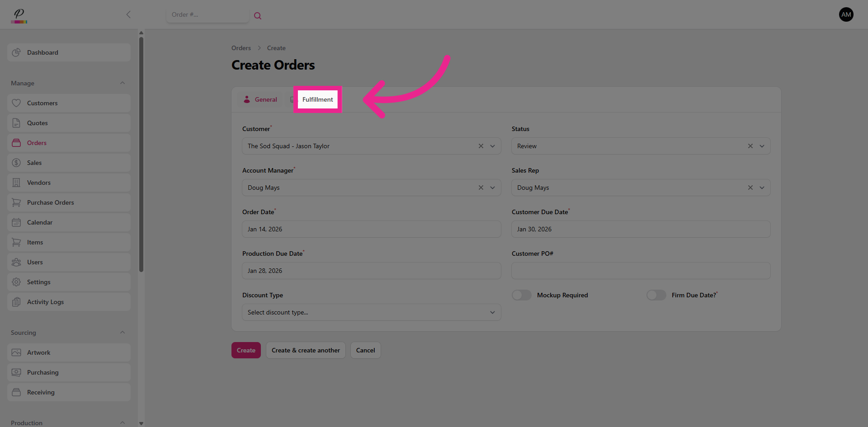Turn on the Firm Due Date toggle
Viewport: 868px width, 427px height.
tap(656, 295)
